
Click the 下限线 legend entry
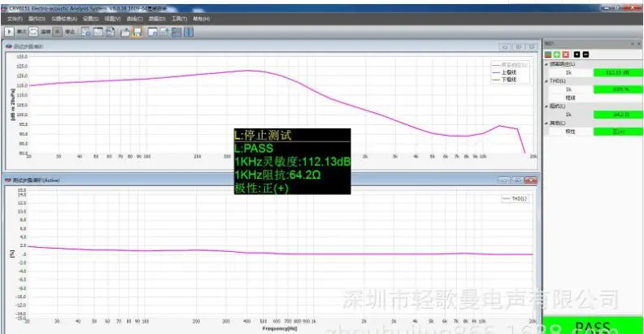505,79
